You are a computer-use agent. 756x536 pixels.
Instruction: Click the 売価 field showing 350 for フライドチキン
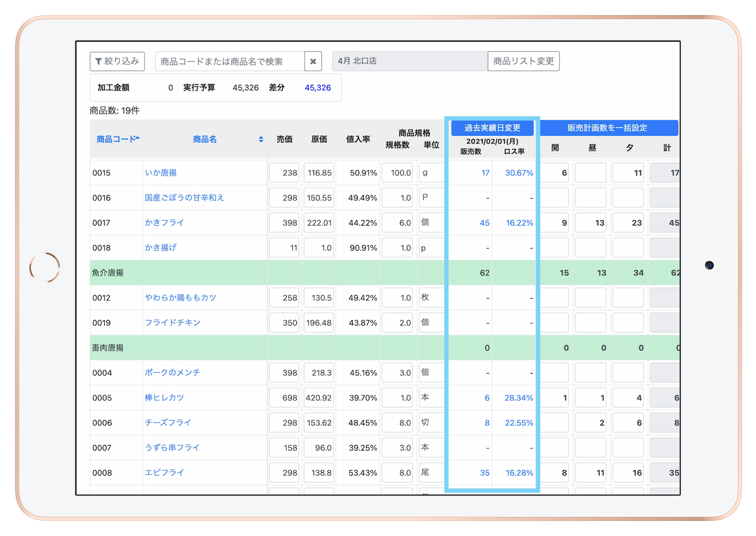[x=285, y=323]
